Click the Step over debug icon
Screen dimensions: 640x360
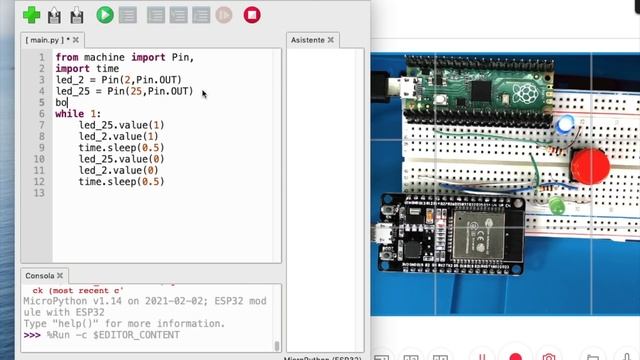pyautogui.click(x=156, y=16)
